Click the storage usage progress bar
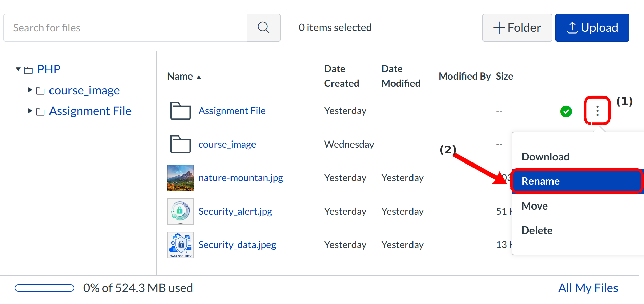 click(x=44, y=288)
